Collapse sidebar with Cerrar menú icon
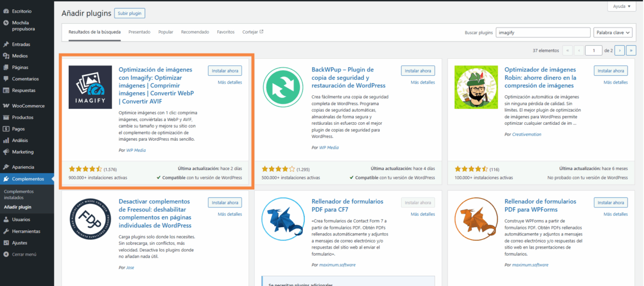This screenshot has width=644, height=286. [6, 254]
